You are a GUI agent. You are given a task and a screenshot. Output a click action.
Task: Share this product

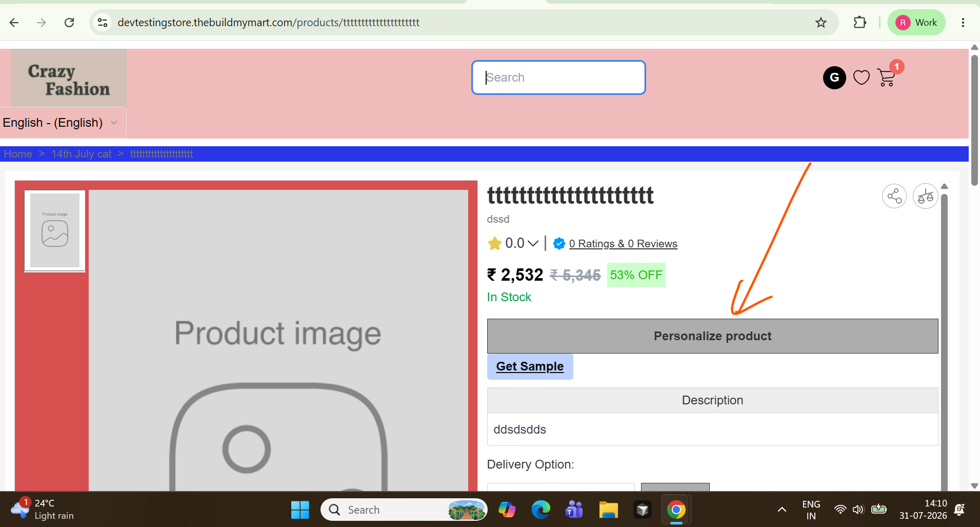click(894, 196)
